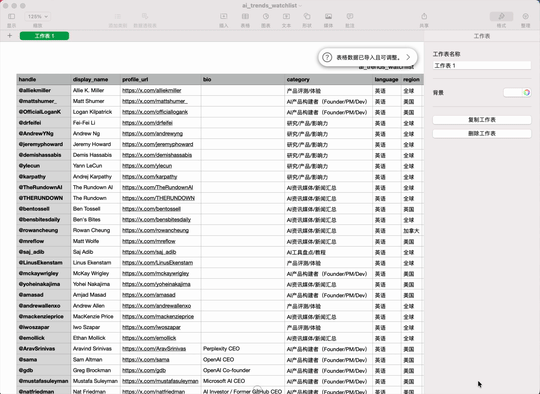Select the Microsoft AI CEO bio cell
Image resolution: width=540 pixels, height=394 pixels.
click(242, 381)
